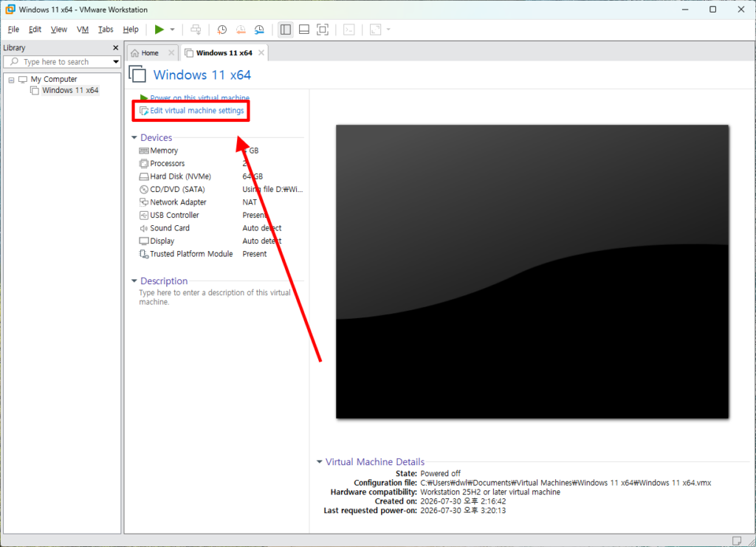This screenshot has width=756, height=547.
Task: Click the VMware icon in the title bar
Action: point(10,9)
